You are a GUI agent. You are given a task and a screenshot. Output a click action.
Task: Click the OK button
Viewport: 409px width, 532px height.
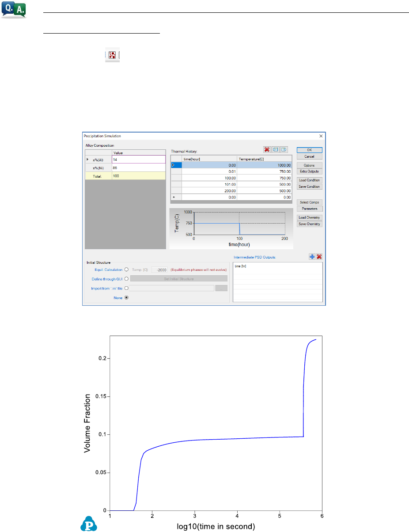click(x=310, y=150)
